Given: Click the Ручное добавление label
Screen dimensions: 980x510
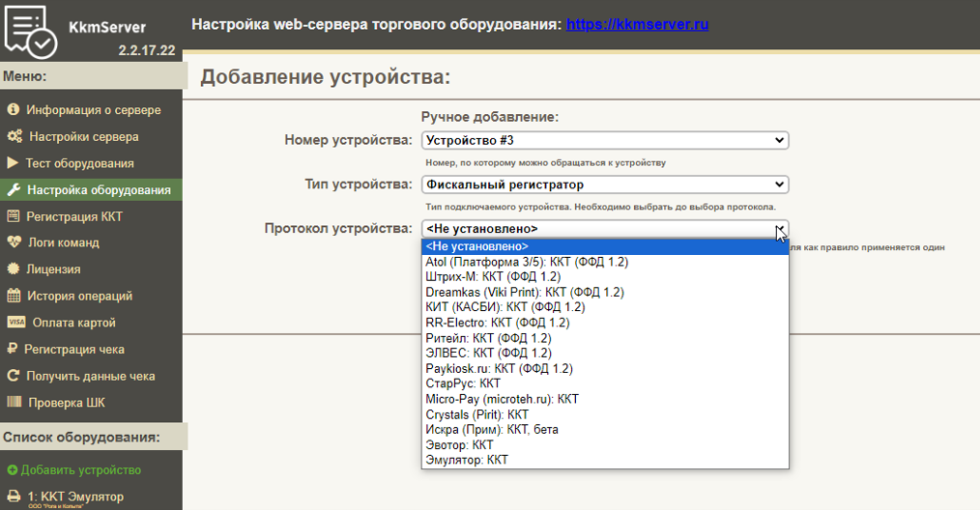Looking at the screenshot, I should (x=490, y=117).
